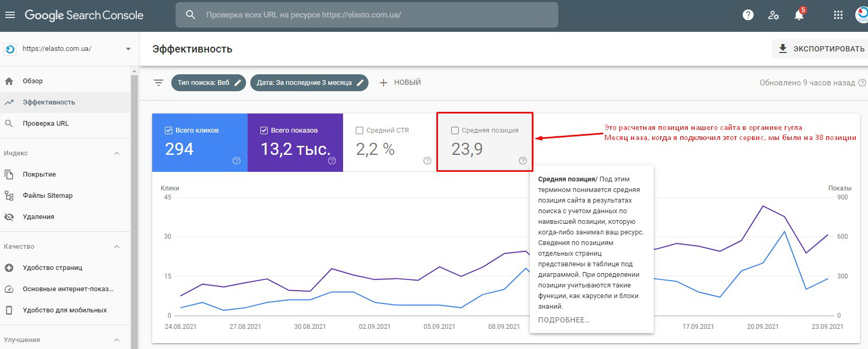
Task: Open the property selector dropdown arrow
Action: coord(128,49)
